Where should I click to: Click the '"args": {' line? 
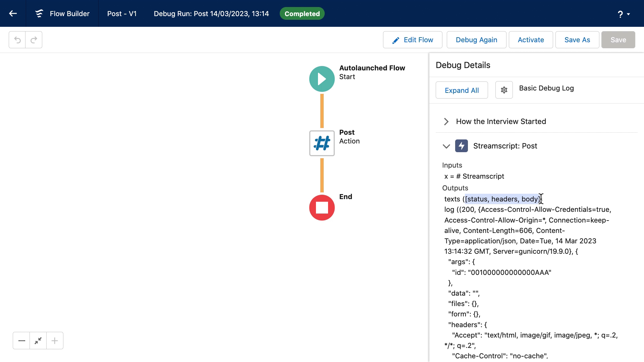462,262
